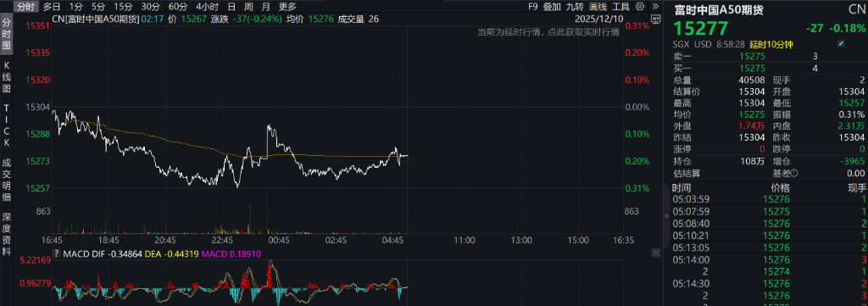868x306 pixels.
Task: Click the 15304 price axis label
Action: pyautogui.click(x=37, y=107)
